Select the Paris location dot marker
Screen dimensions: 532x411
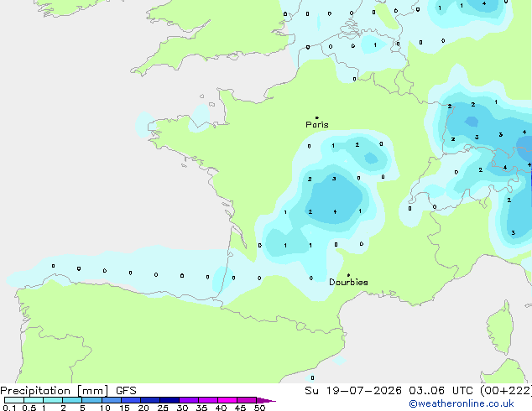(x=317, y=117)
